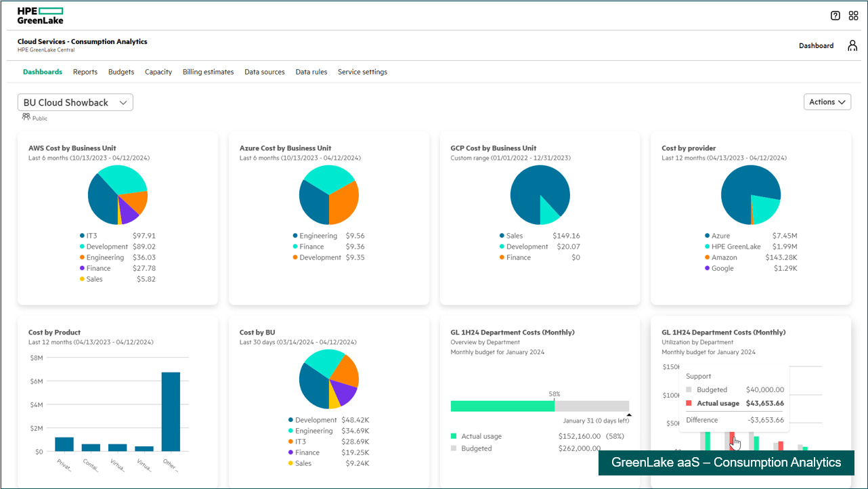Open the Data rules tab

tap(311, 72)
